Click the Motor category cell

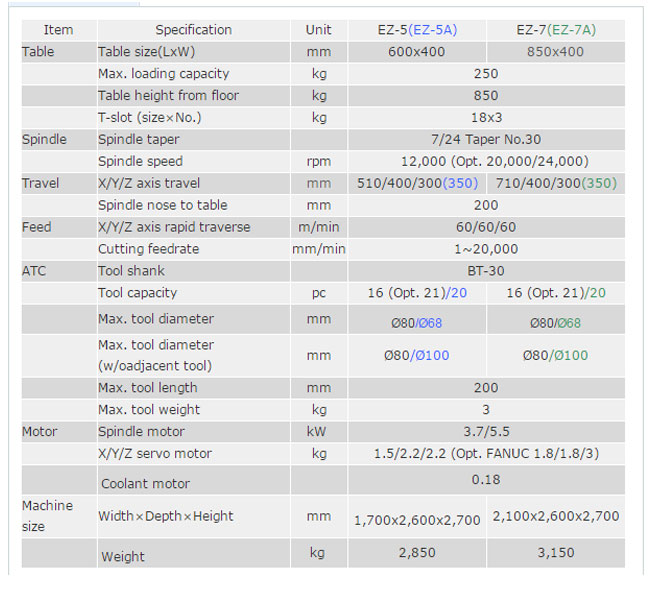pyautogui.click(x=40, y=432)
